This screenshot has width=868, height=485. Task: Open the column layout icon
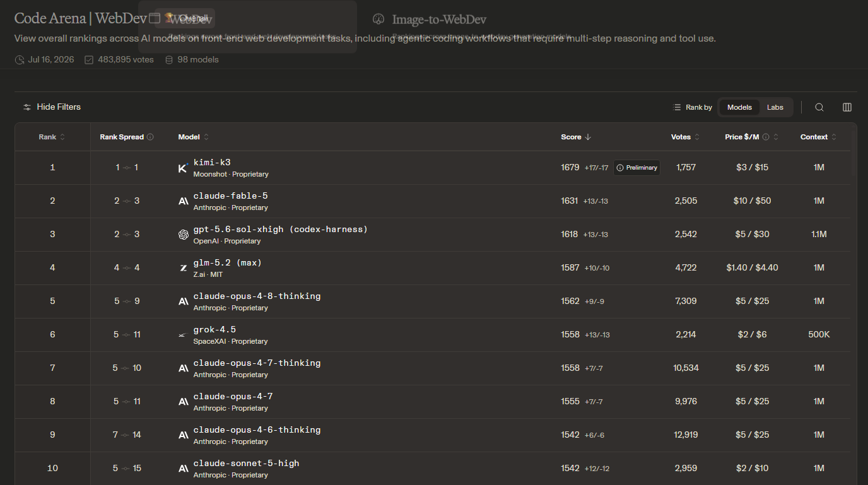click(847, 107)
